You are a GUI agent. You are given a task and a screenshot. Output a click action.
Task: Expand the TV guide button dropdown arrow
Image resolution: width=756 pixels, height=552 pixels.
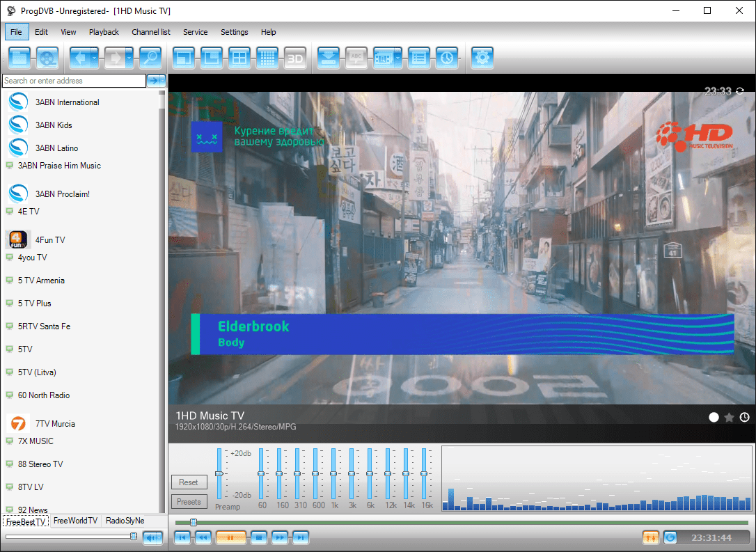[x=398, y=58]
